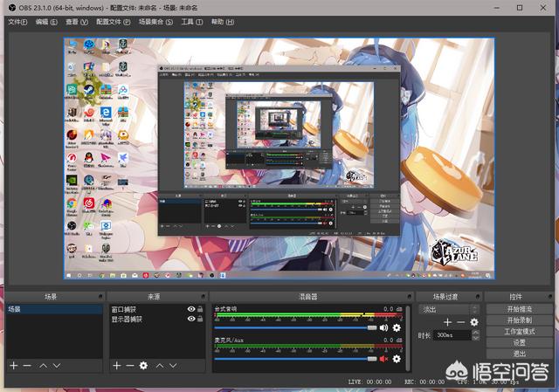The image size is (559, 392).
Task: Open source properties with the gear icon
Action: point(143,365)
